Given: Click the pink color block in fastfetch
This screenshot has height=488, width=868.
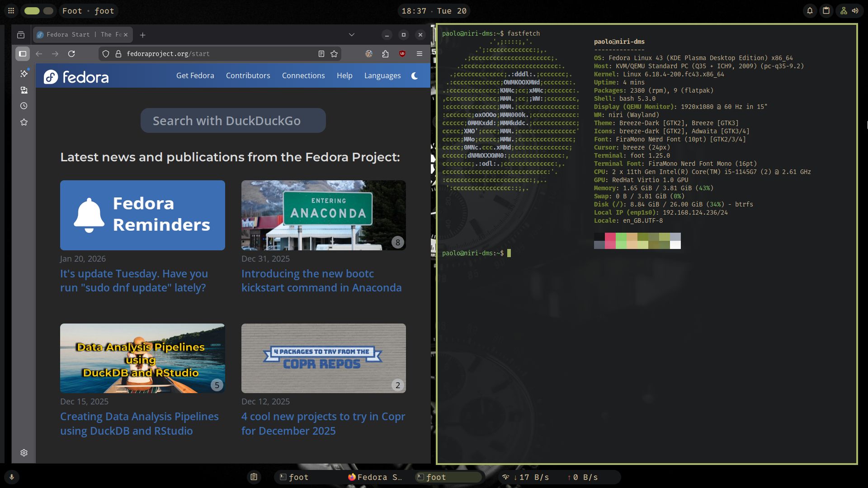Looking at the screenshot, I should (610, 237).
